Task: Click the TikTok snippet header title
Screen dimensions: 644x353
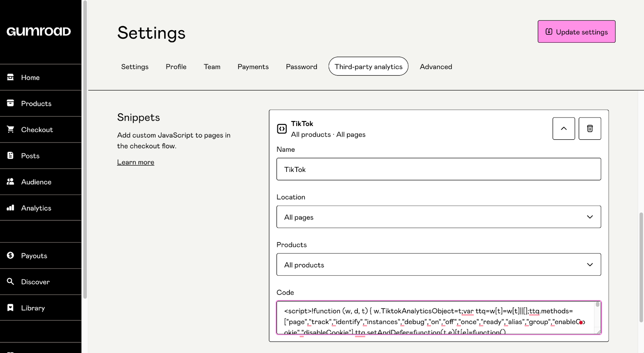Action: coord(302,124)
